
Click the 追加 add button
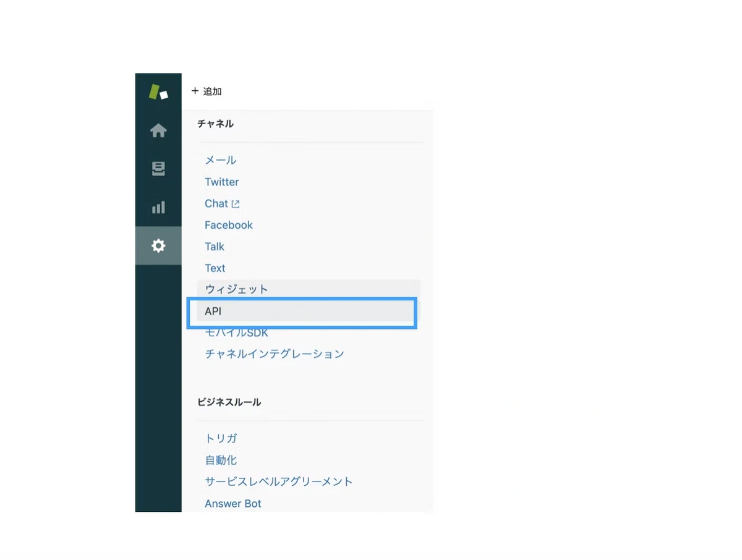tap(207, 91)
